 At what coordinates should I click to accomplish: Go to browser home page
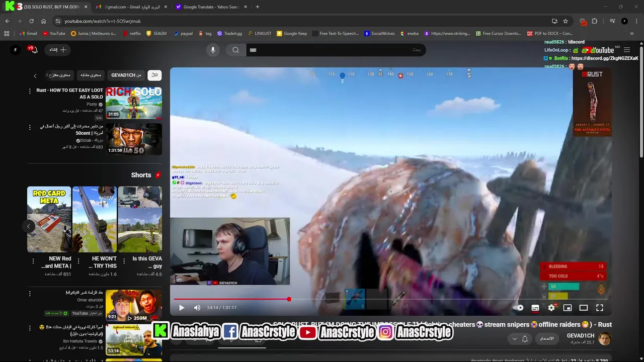point(43,21)
